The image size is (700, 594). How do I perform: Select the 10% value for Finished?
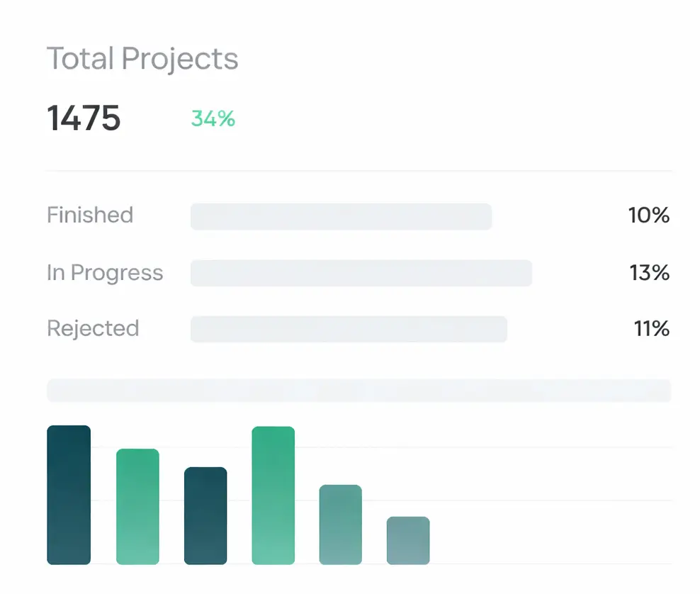point(648,215)
